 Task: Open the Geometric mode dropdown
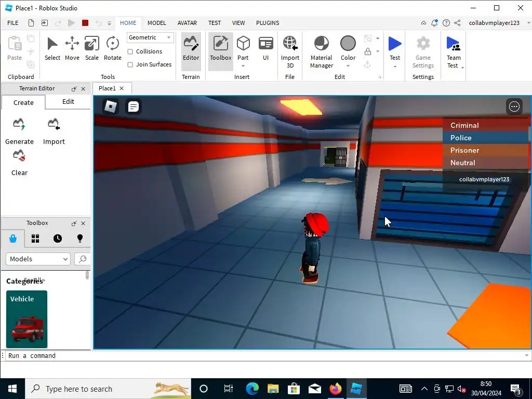pyautogui.click(x=150, y=37)
